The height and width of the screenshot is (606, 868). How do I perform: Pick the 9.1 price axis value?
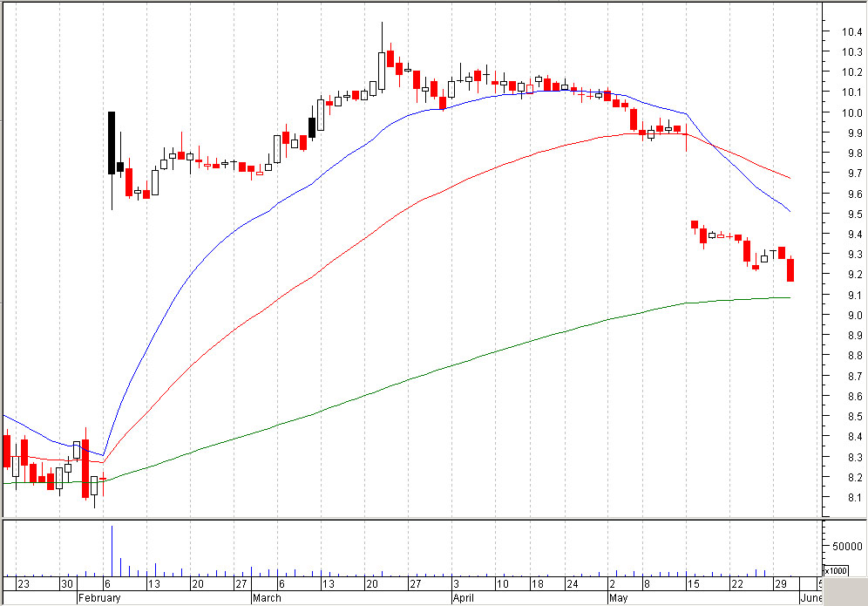855,296
